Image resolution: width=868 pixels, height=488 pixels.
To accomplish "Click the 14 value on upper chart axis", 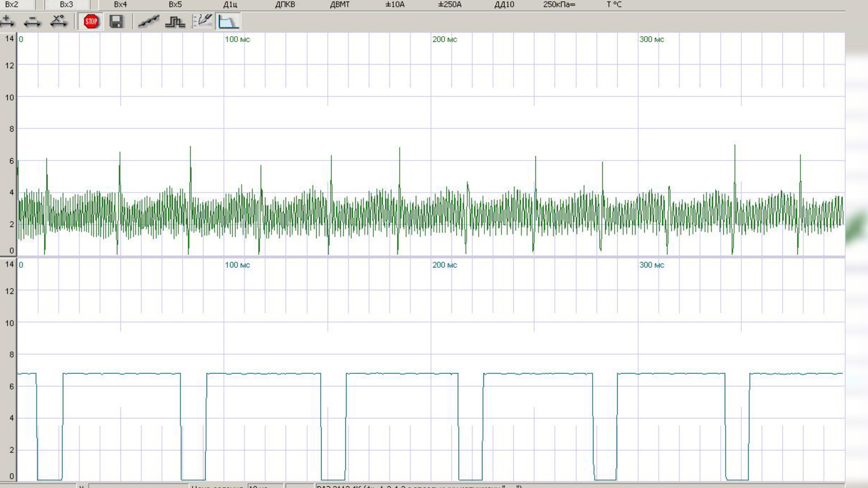I will point(9,39).
